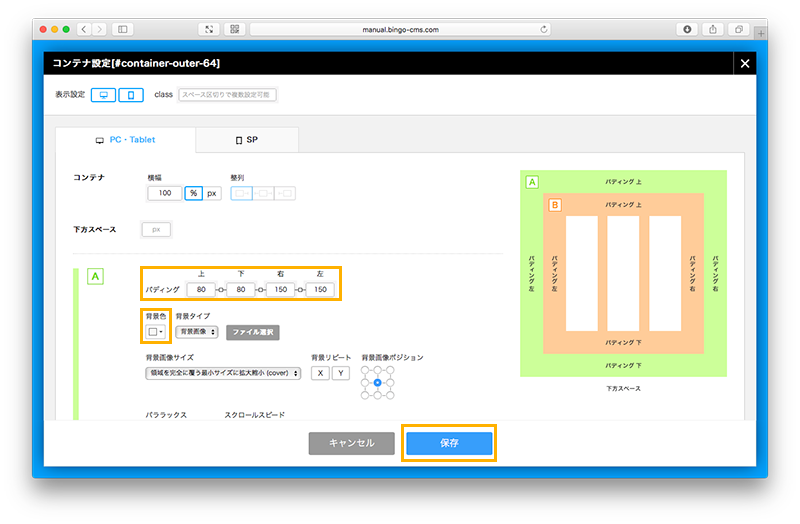
Task: Select bottom-right background image position
Action: click(x=390, y=395)
